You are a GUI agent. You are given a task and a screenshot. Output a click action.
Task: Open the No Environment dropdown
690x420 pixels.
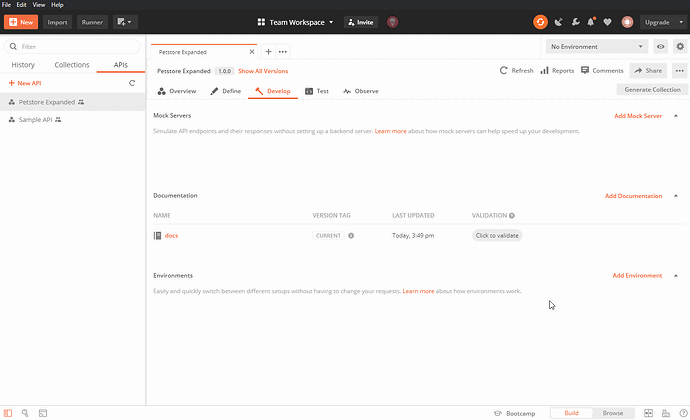coord(597,46)
